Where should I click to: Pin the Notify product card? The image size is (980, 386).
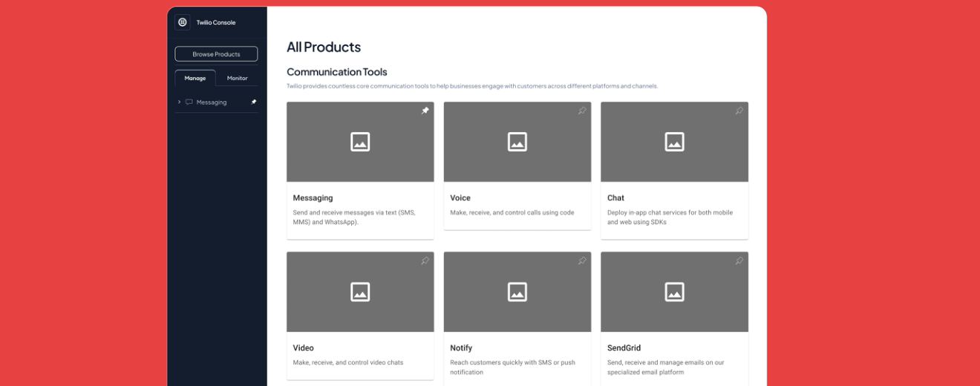point(582,261)
